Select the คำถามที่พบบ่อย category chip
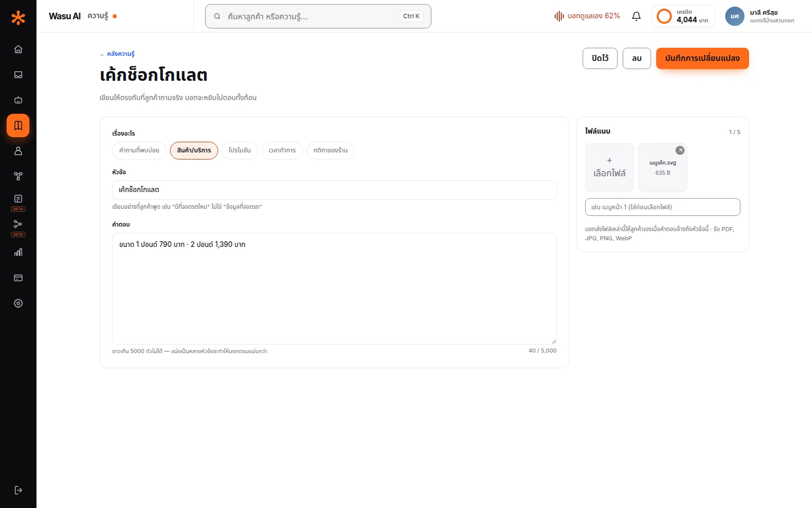Image resolution: width=812 pixels, height=508 pixels. tap(139, 150)
